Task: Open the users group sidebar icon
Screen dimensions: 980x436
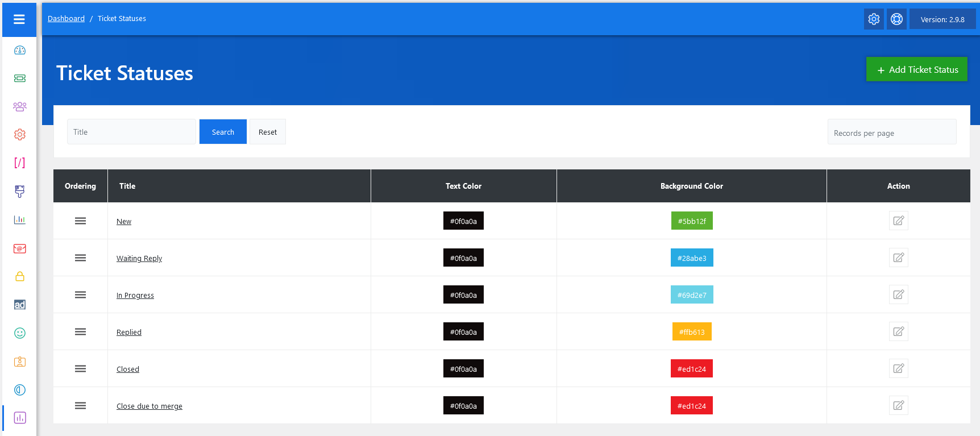Action: 20,106
